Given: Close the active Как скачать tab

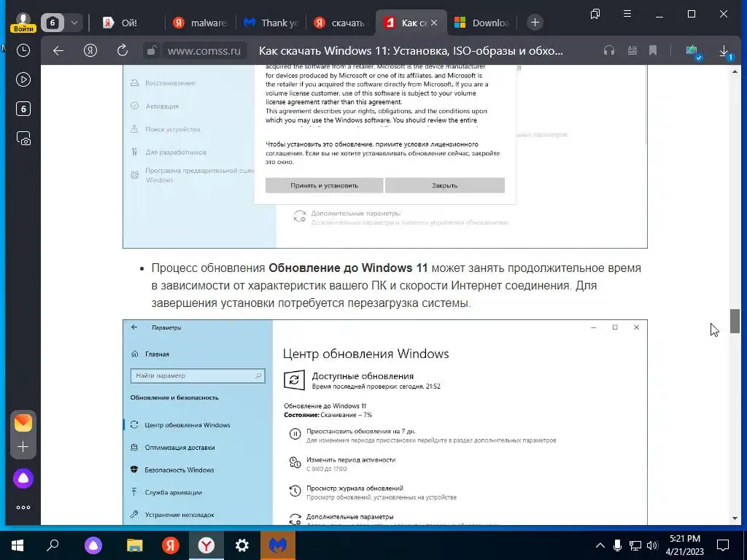Looking at the screenshot, I should click(434, 23).
